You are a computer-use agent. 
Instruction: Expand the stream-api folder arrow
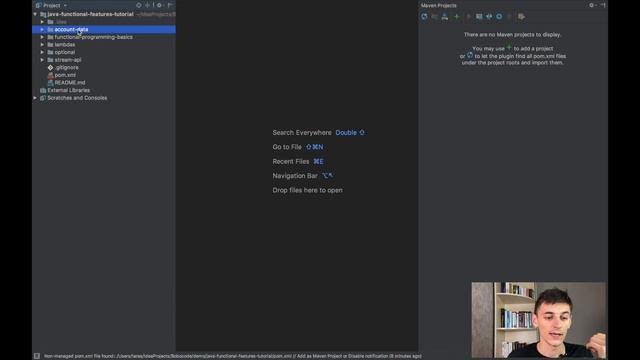[x=42, y=60]
